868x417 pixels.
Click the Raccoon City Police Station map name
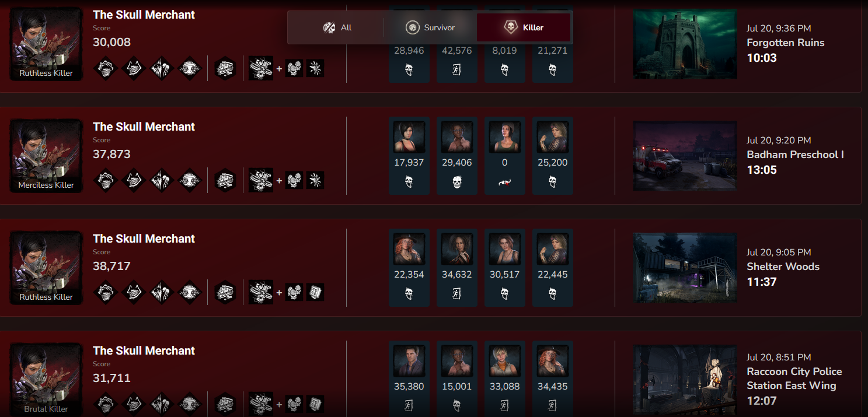click(794, 379)
